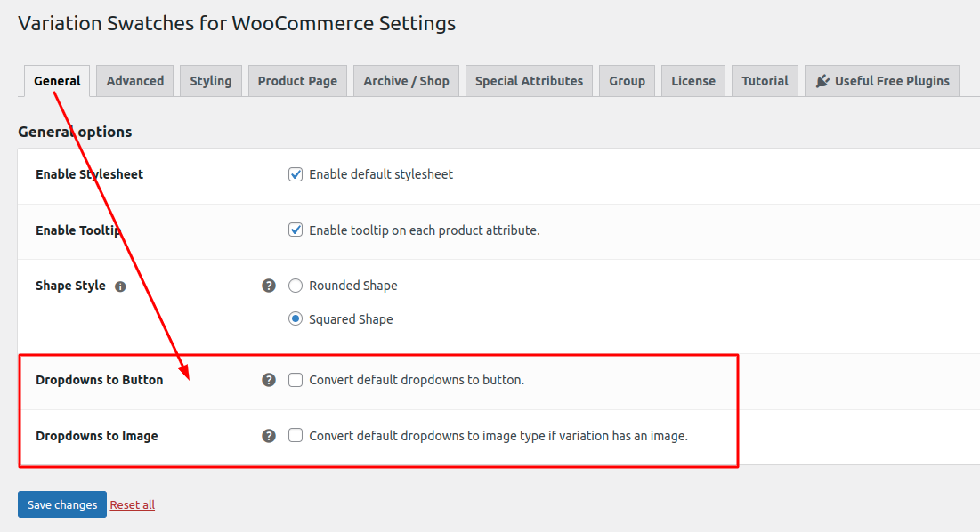Click the Reset all link
980x532 pixels.
click(133, 504)
